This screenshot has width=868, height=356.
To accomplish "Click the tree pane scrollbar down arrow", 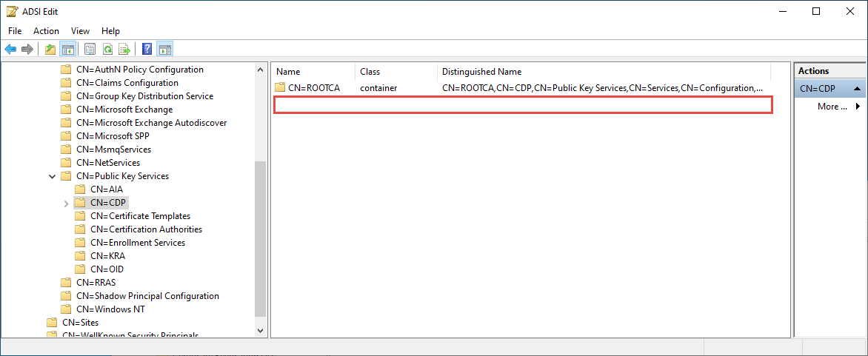I will pyautogui.click(x=261, y=330).
